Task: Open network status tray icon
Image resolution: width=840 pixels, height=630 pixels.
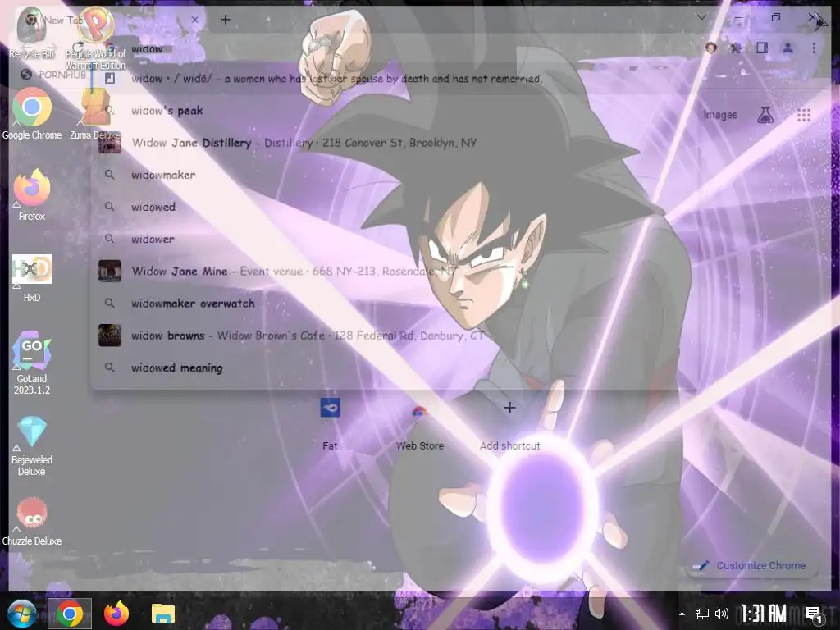Action: [702, 614]
